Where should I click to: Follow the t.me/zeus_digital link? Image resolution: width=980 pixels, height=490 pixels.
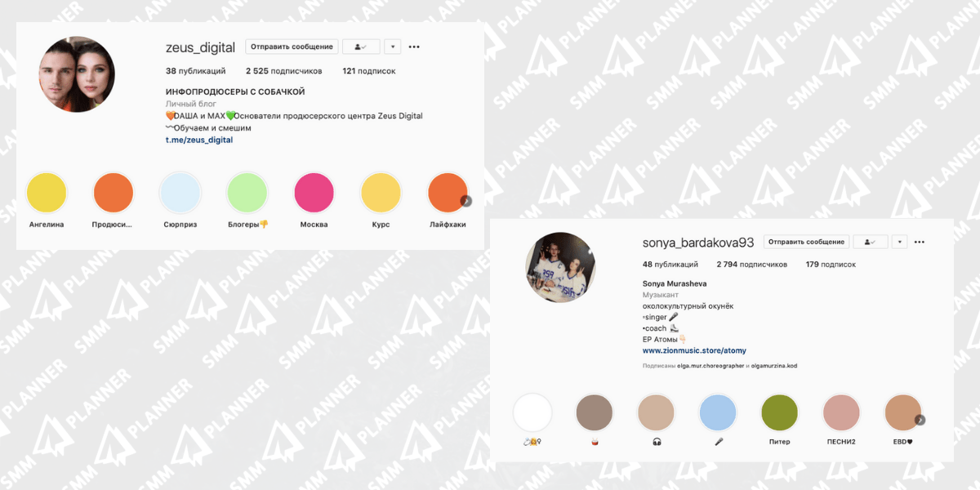tap(198, 140)
